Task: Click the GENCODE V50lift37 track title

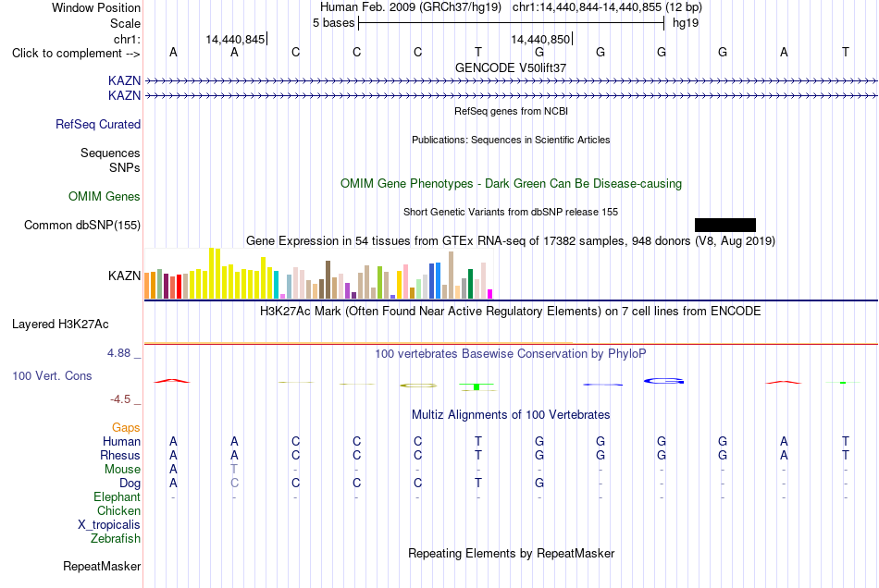Action: pyautogui.click(x=511, y=67)
